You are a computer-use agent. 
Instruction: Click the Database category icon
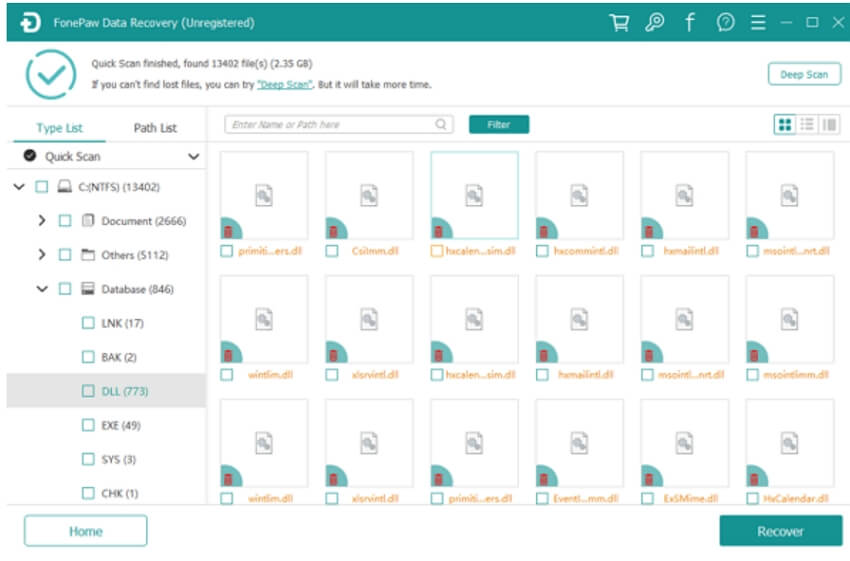[88, 288]
